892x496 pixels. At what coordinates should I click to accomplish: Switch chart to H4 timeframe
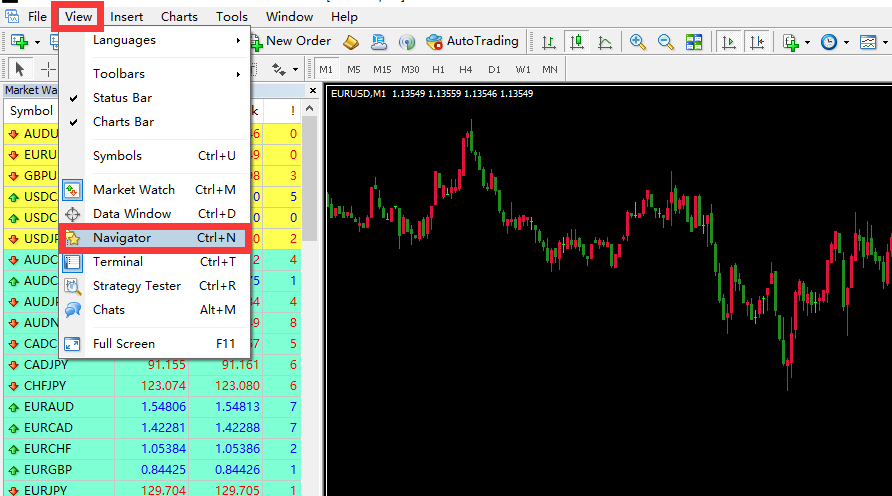(x=466, y=69)
